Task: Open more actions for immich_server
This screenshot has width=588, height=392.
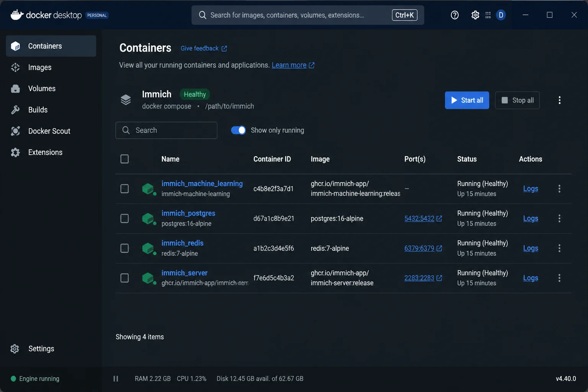Action: point(559,278)
